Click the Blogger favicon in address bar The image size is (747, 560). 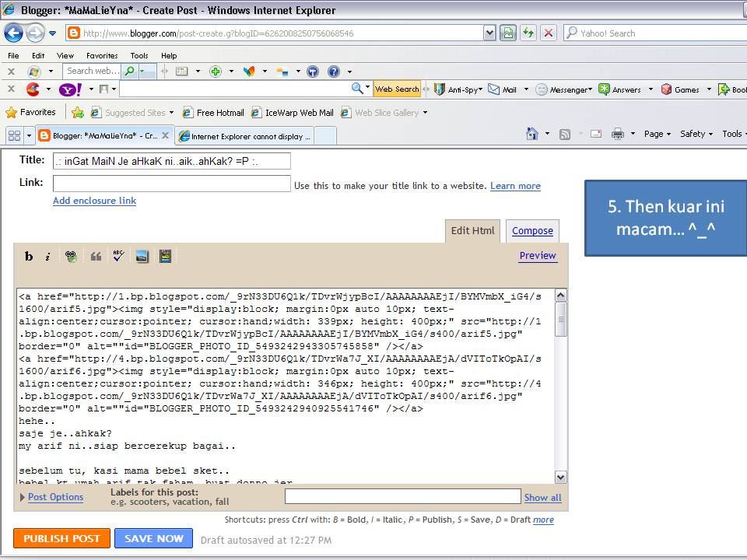pyautogui.click(x=73, y=33)
